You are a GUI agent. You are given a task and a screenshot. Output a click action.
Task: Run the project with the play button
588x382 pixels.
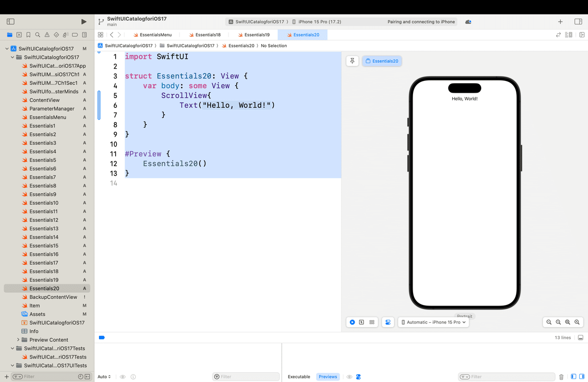click(84, 22)
